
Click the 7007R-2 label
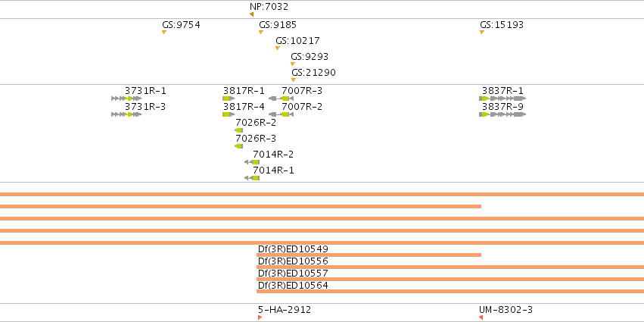tap(302, 107)
